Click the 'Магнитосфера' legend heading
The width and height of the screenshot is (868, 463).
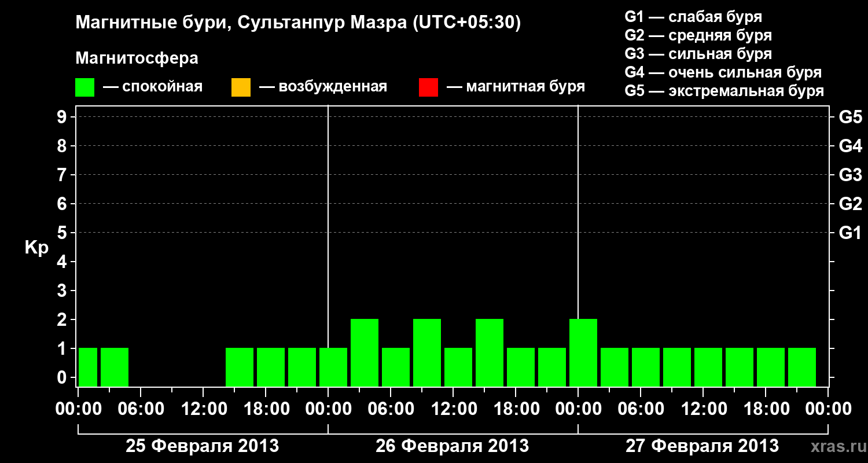(137, 58)
